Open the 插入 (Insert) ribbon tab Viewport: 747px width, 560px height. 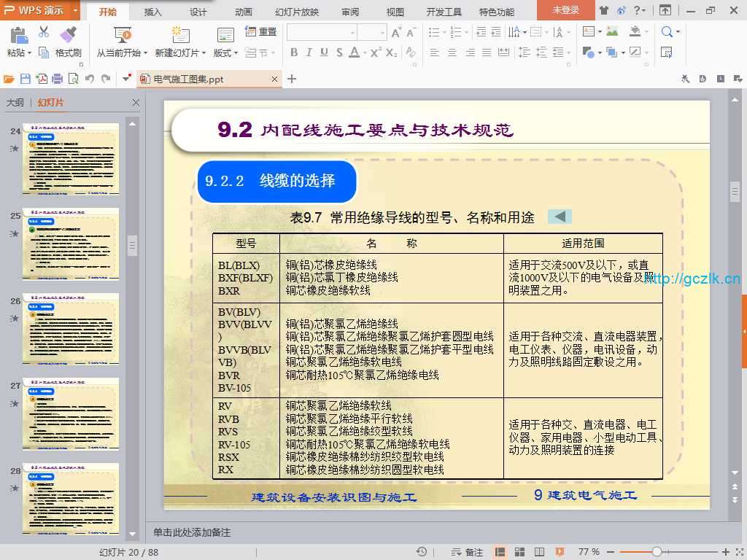click(x=153, y=12)
